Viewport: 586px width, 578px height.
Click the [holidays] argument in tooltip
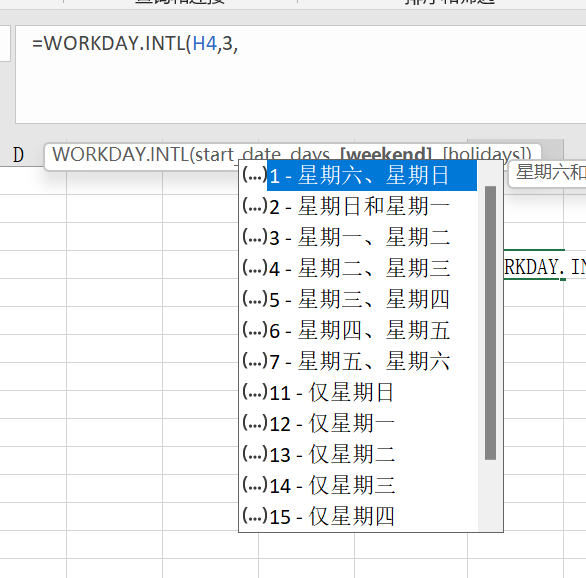click(485, 154)
